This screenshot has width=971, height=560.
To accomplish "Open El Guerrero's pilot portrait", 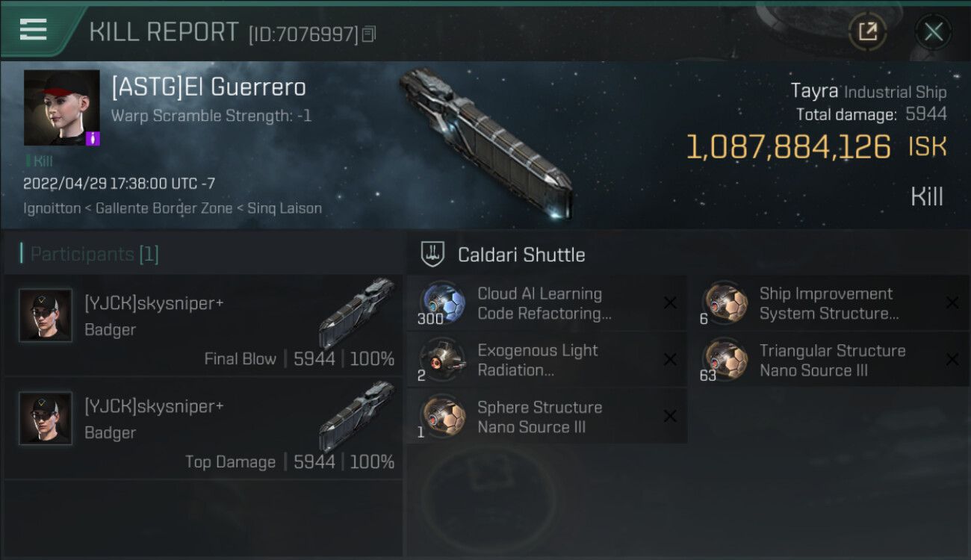I will pos(62,108).
